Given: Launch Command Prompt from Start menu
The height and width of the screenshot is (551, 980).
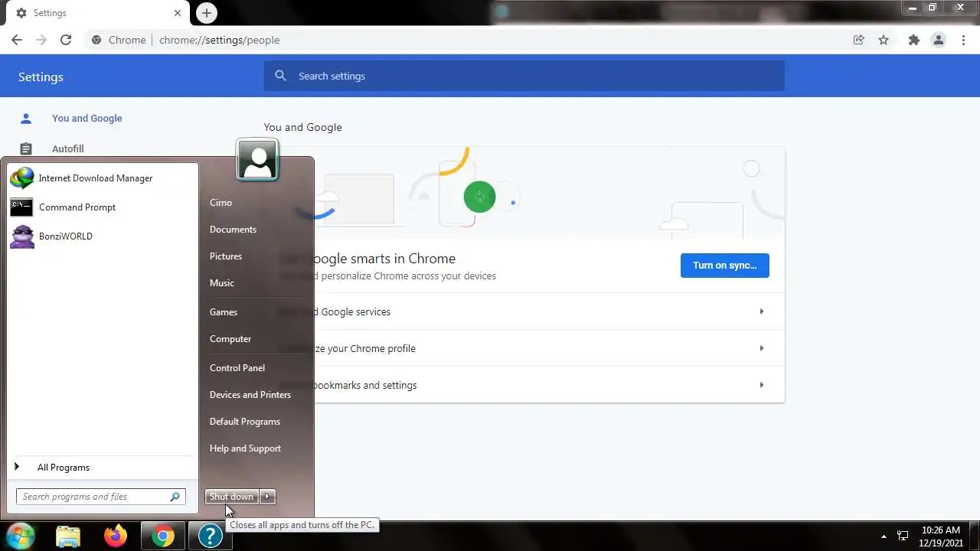Looking at the screenshot, I should 101,207.
